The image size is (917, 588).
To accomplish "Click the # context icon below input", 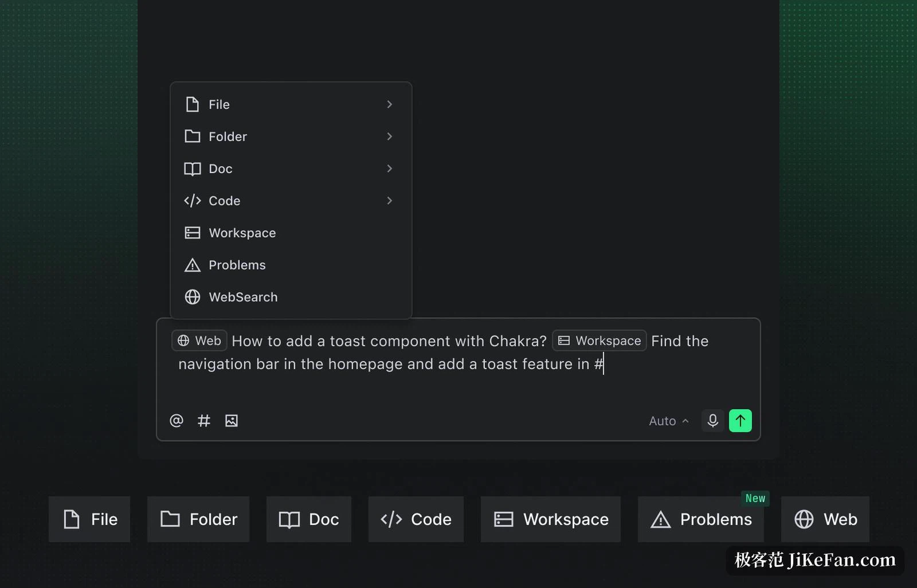I will [x=204, y=421].
